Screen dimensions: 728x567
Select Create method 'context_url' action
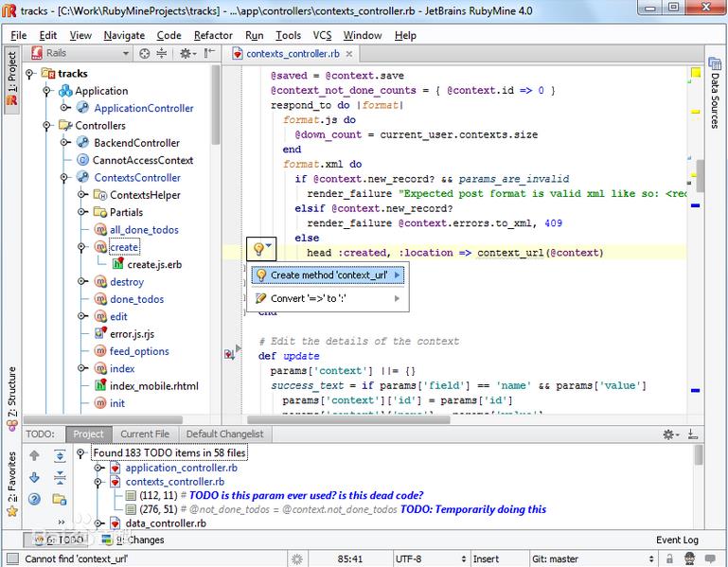[x=328, y=275]
